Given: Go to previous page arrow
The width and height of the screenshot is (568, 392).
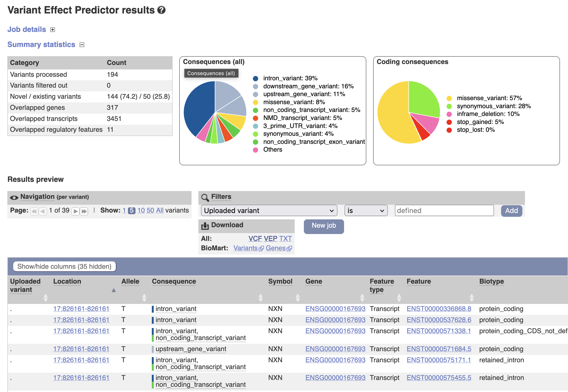Looking at the screenshot, I should pos(43,211).
